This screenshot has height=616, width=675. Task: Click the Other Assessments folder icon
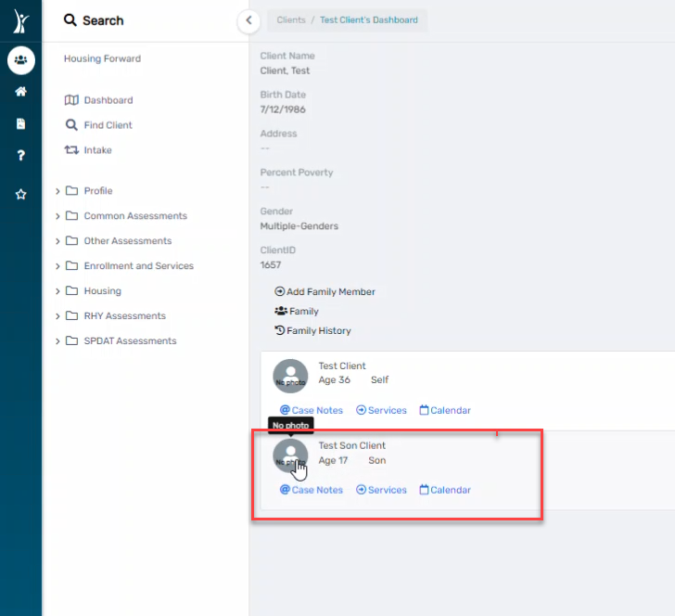coord(71,240)
